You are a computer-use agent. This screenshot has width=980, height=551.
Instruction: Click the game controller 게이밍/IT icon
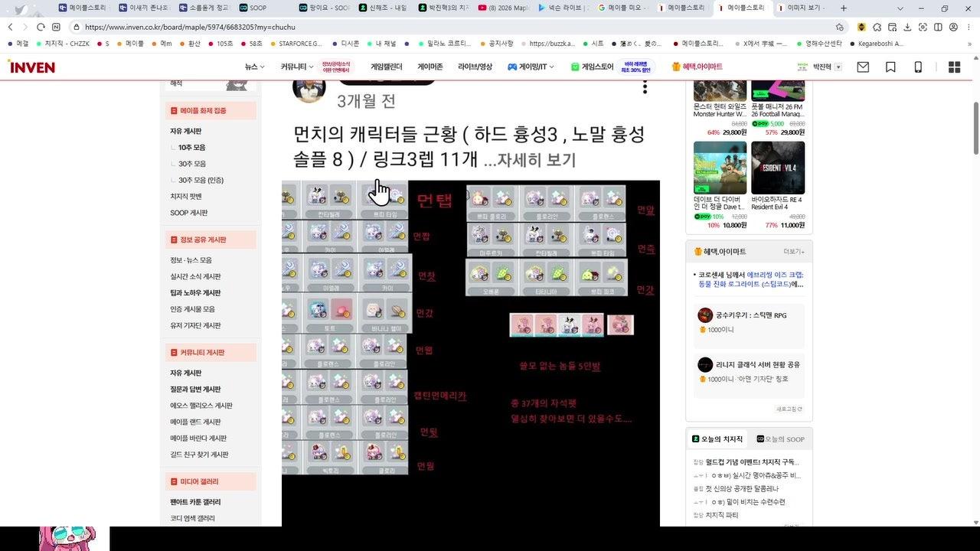[512, 67]
